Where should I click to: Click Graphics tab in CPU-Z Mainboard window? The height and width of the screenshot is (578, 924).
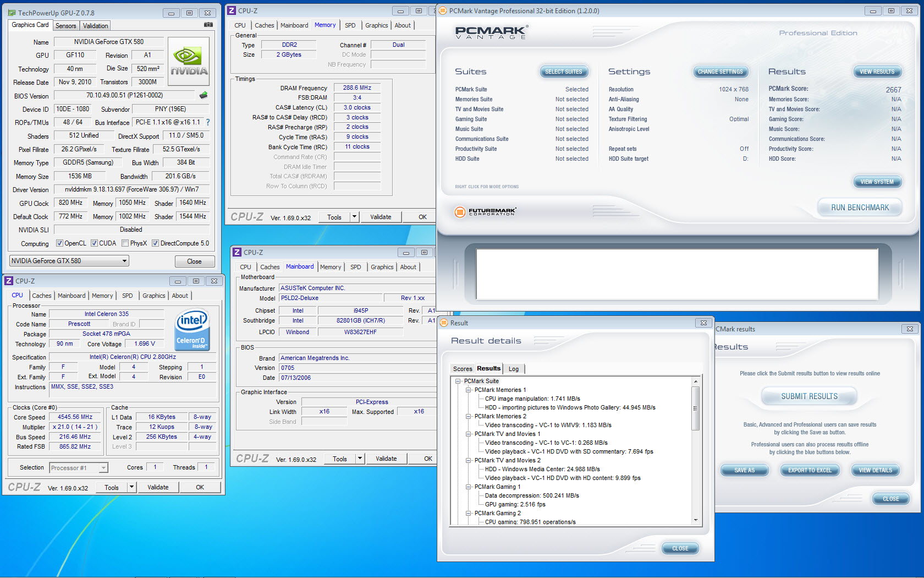click(x=382, y=267)
